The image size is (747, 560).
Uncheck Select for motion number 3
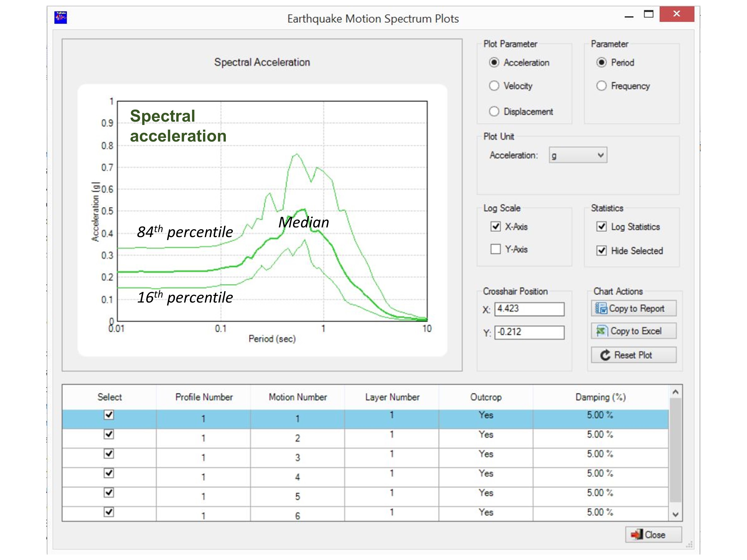click(109, 454)
